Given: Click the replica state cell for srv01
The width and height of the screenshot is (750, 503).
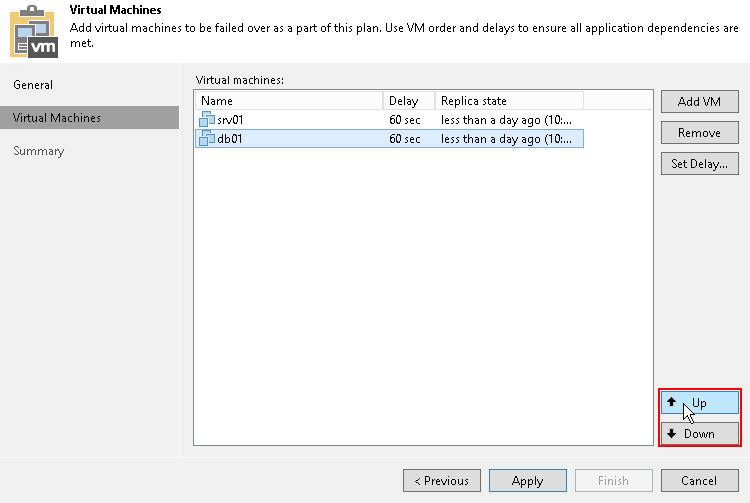Looking at the screenshot, I should click(x=506, y=120).
